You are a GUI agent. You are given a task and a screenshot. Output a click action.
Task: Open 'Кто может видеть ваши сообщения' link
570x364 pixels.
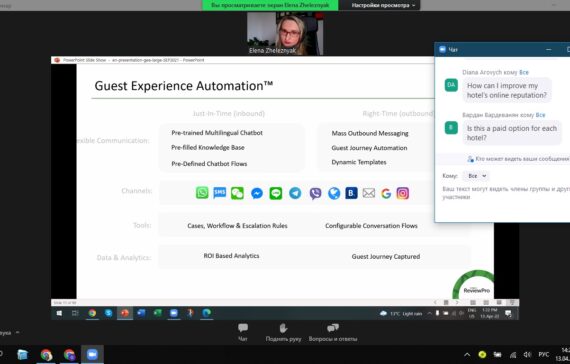[518, 159]
